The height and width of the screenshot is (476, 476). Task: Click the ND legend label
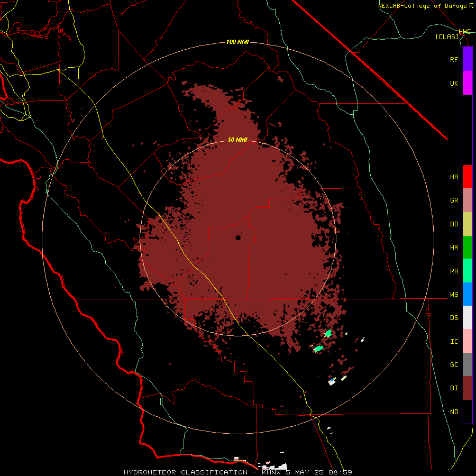pos(454,412)
